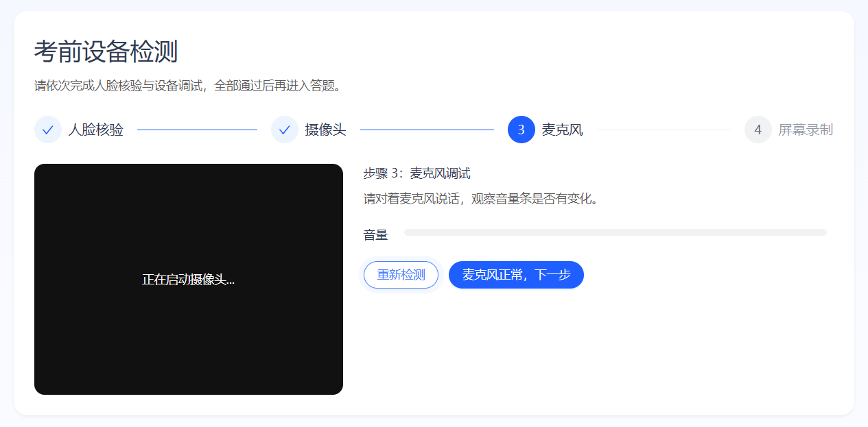
Task: Select the step 4 circle for 屏幕录制
Action: pyautogui.click(x=758, y=130)
